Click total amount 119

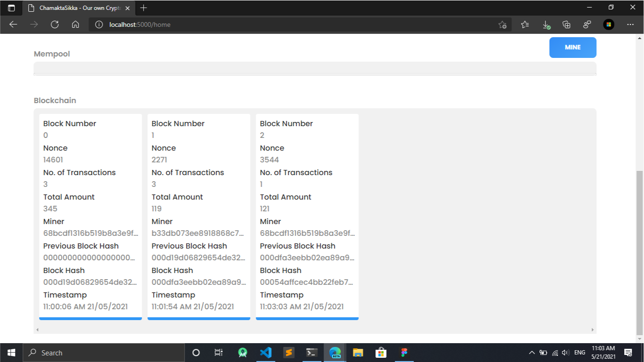tap(156, 209)
